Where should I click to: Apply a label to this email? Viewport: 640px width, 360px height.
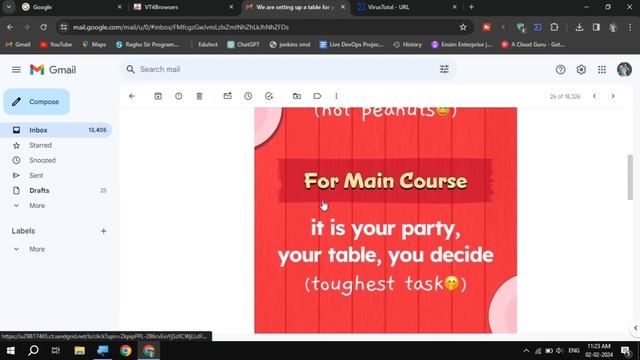[x=317, y=96]
